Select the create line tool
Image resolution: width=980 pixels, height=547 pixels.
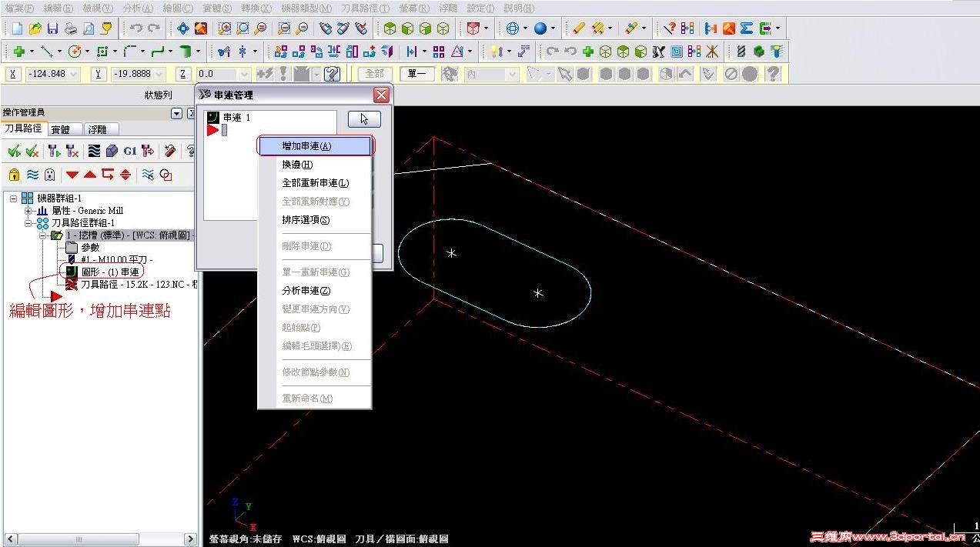pos(47,52)
